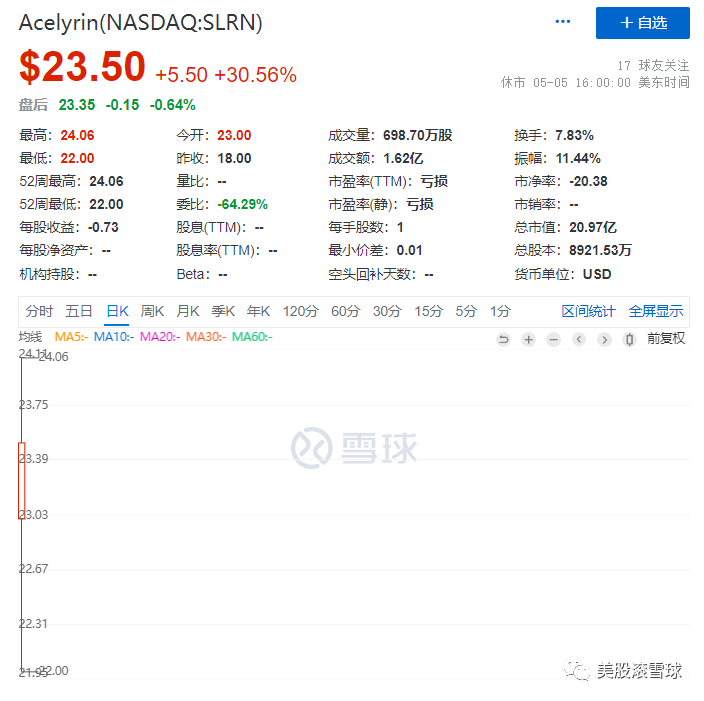The image size is (704, 701).
Task: Open the 120分 interval chart
Action: pyautogui.click(x=300, y=311)
